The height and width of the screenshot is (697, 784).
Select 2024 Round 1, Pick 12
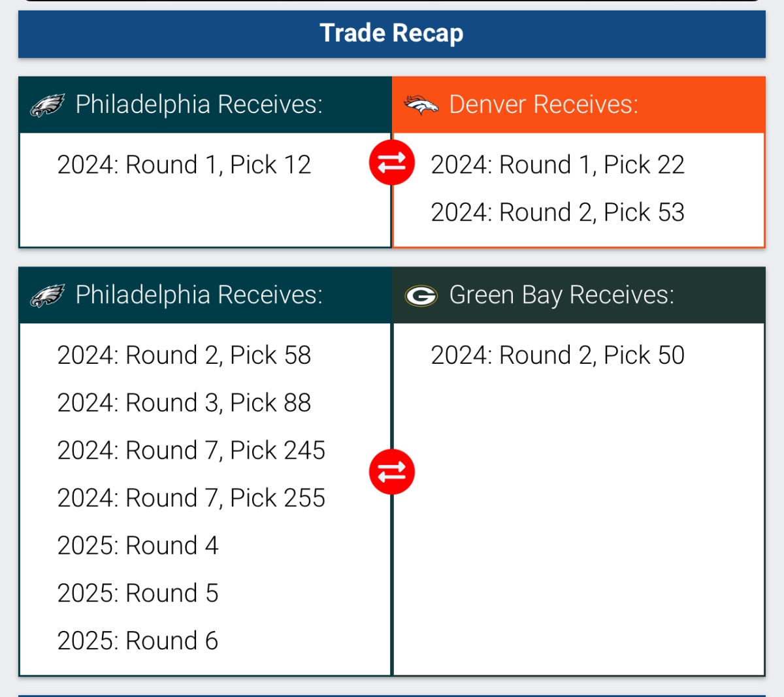[x=184, y=165]
